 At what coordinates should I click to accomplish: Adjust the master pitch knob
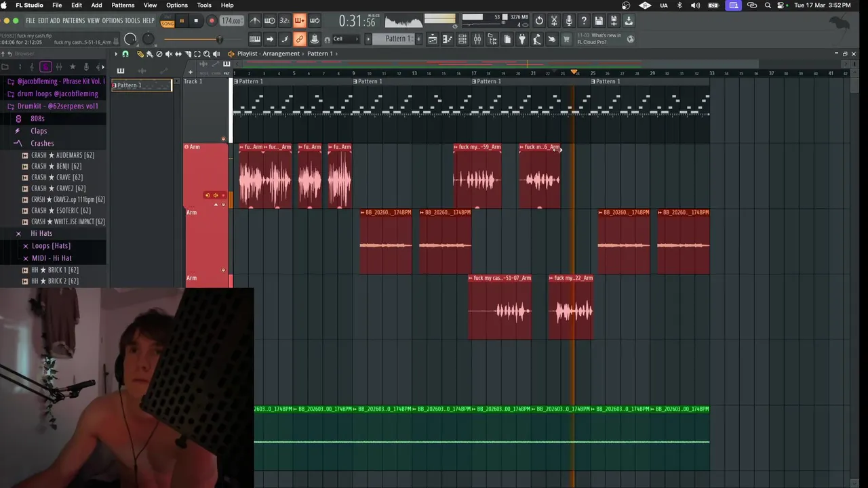click(x=148, y=39)
